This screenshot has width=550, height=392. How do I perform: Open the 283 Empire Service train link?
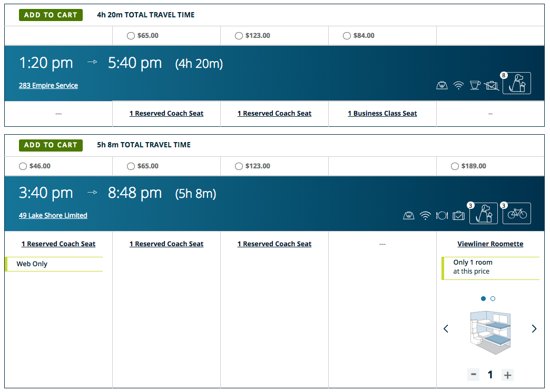pyautogui.click(x=48, y=86)
